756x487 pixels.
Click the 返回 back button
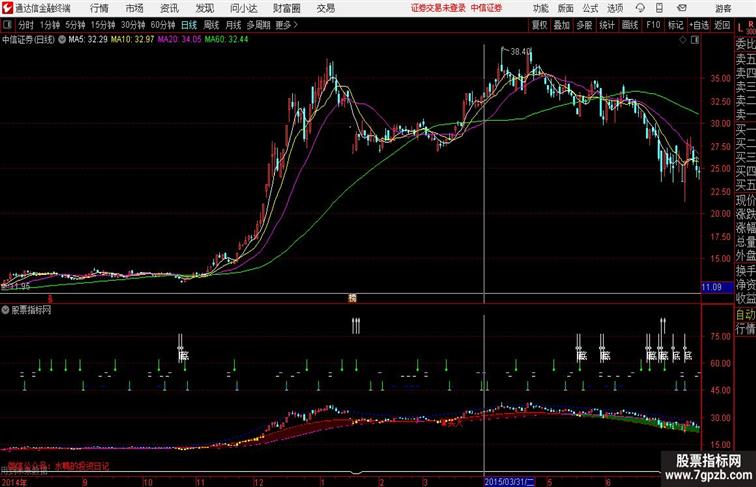point(722,25)
